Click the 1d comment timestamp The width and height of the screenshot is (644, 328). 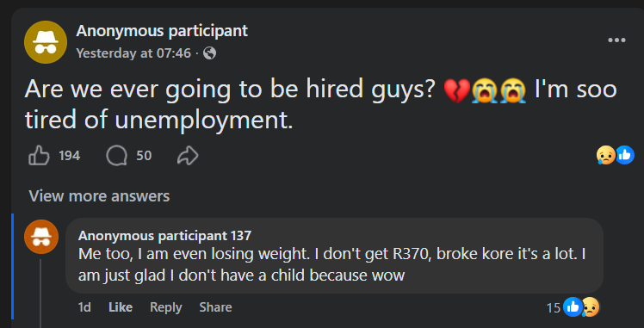click(84, 307)
